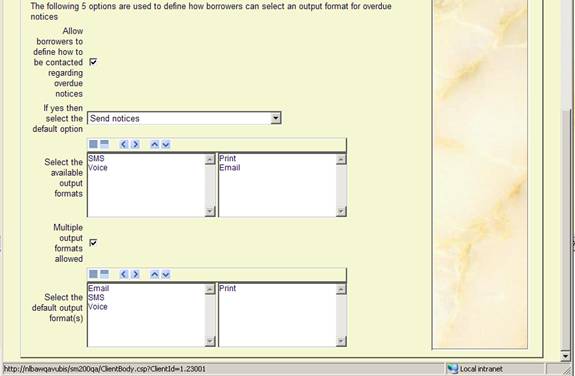Click select-all icon above available output formats
575x376 pixels.
[94, 144]
